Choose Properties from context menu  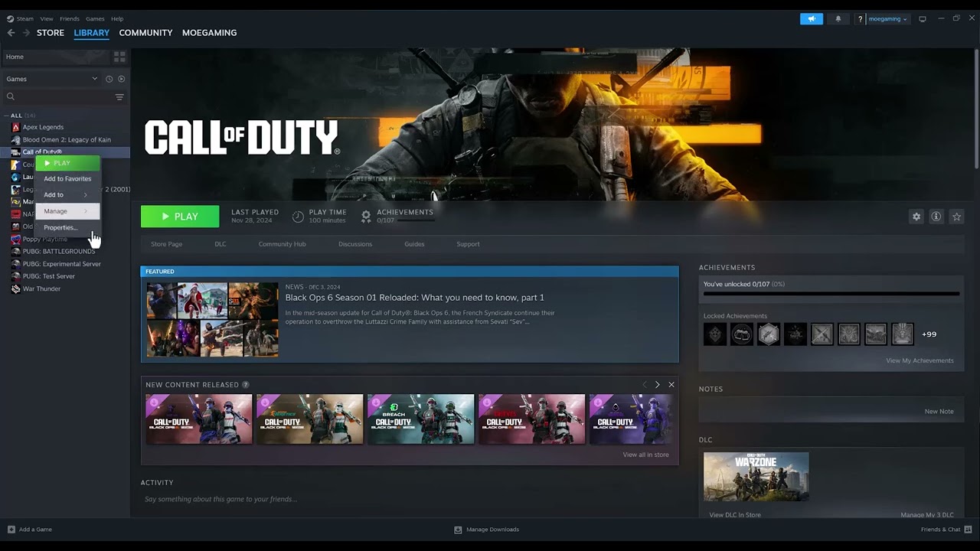[x=60, y=227]
